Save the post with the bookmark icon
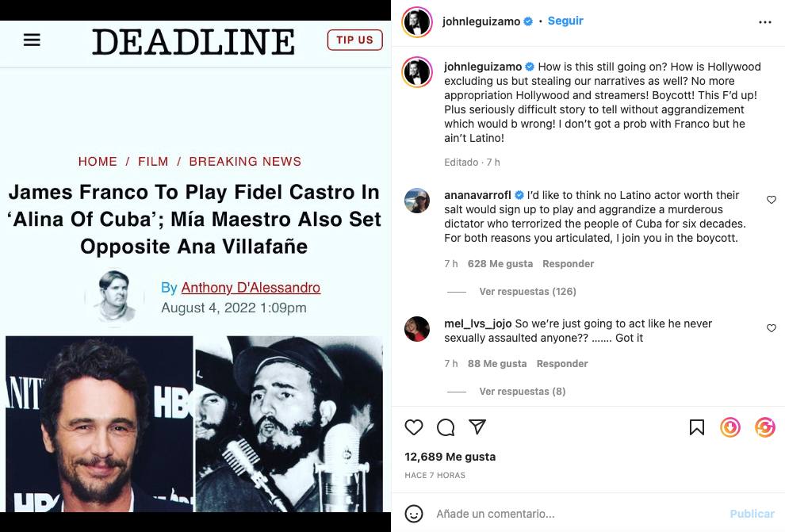The height and width of the screenshot is (532, 785). tap(697, 427)
